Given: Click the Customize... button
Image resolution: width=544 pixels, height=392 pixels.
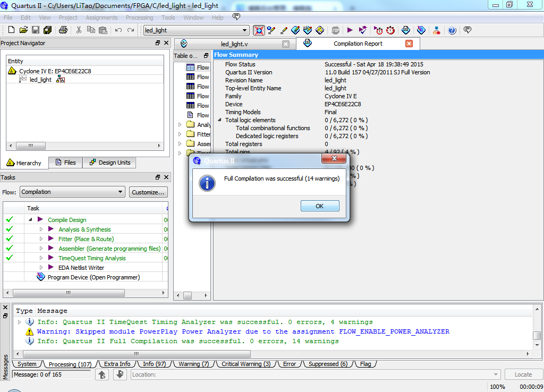Looking at the screenshot, I should 148,192.
